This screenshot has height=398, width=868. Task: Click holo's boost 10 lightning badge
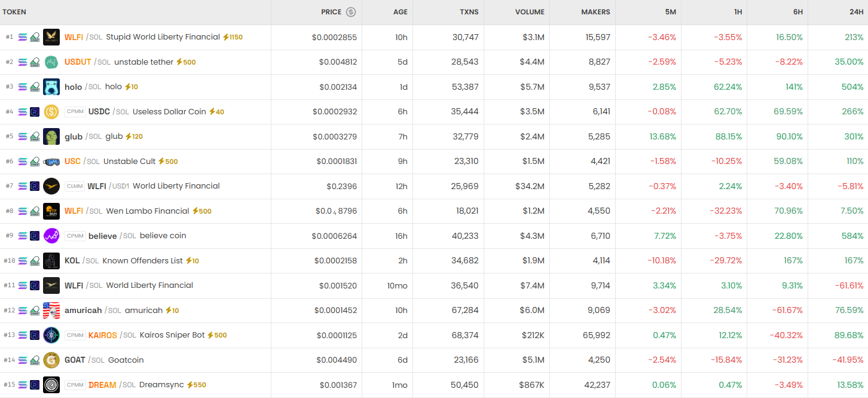coord(131,87)
